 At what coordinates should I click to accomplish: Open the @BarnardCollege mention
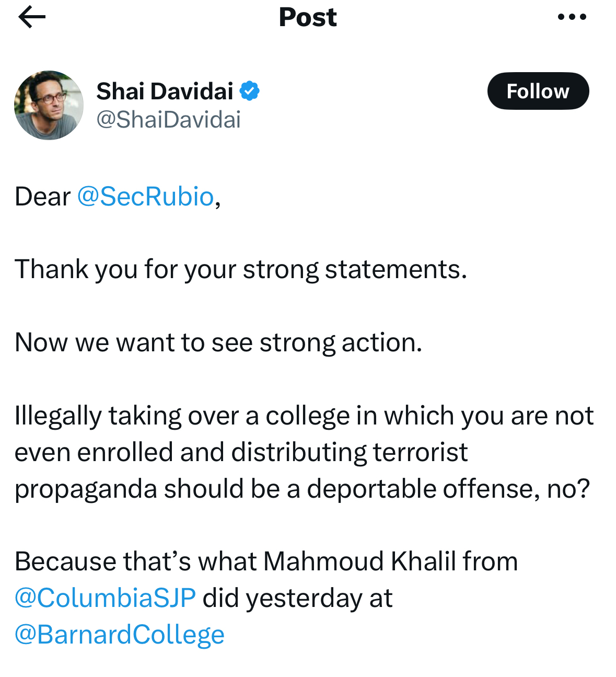pos(120,634)
